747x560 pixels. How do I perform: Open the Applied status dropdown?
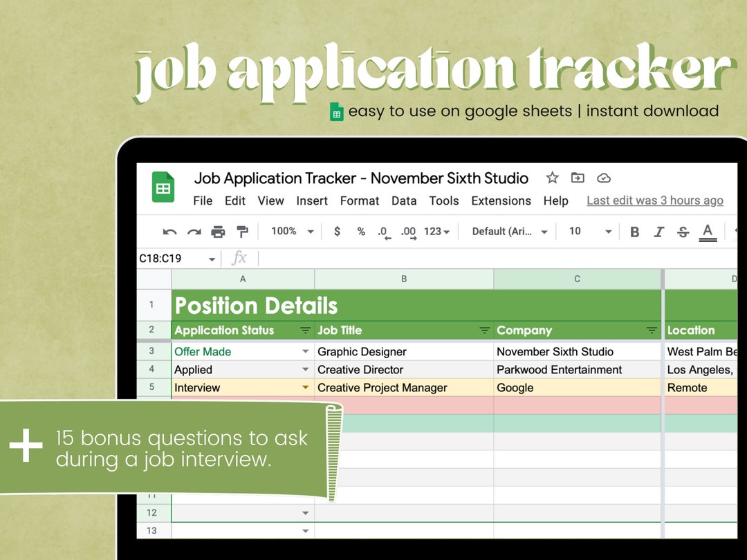pyautogui.click(x=306, y=369)
